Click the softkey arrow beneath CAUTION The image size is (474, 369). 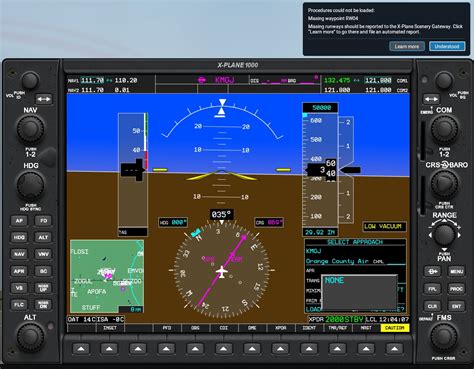(x=394, y=349)
